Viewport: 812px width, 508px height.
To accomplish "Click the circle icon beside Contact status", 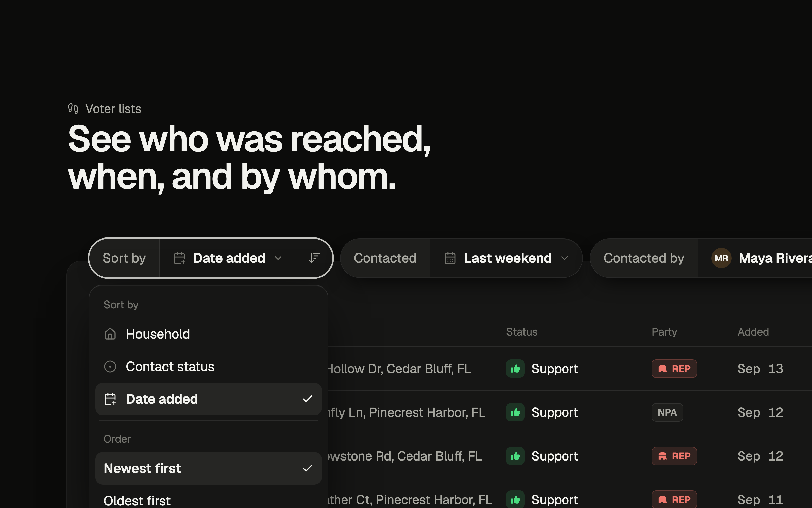I will point(110,367).
